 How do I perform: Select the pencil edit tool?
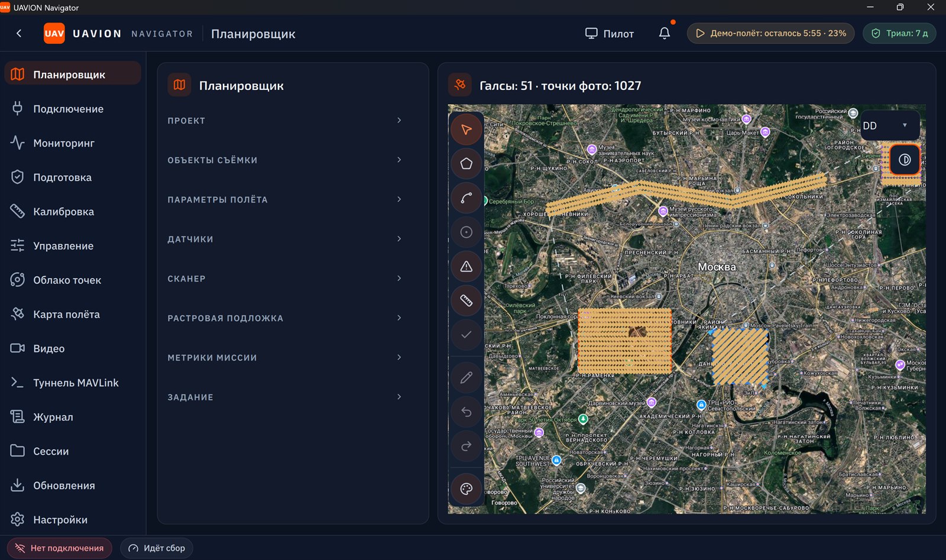click(x=466, y=377)
